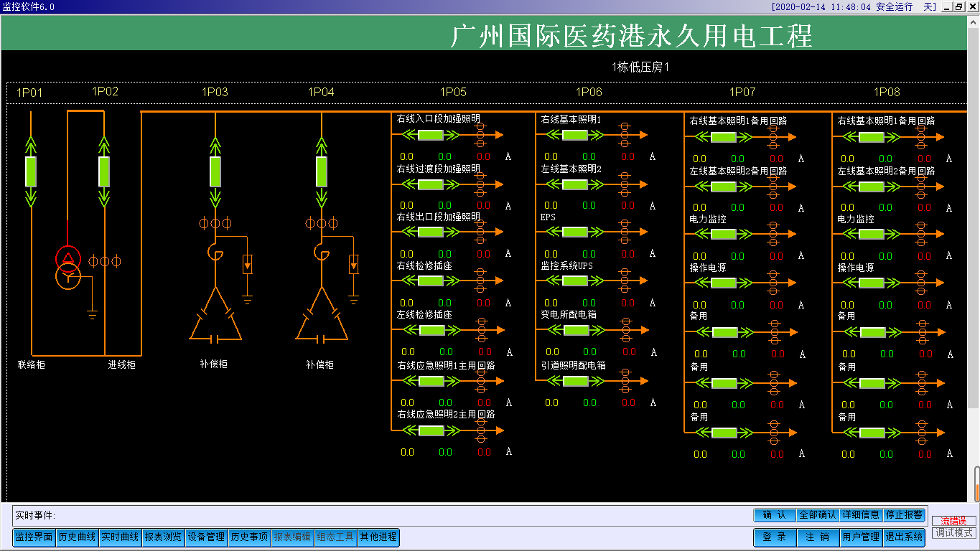
Task: Click the 1P01 联络柜 breaker symbol
Action: 31,171
